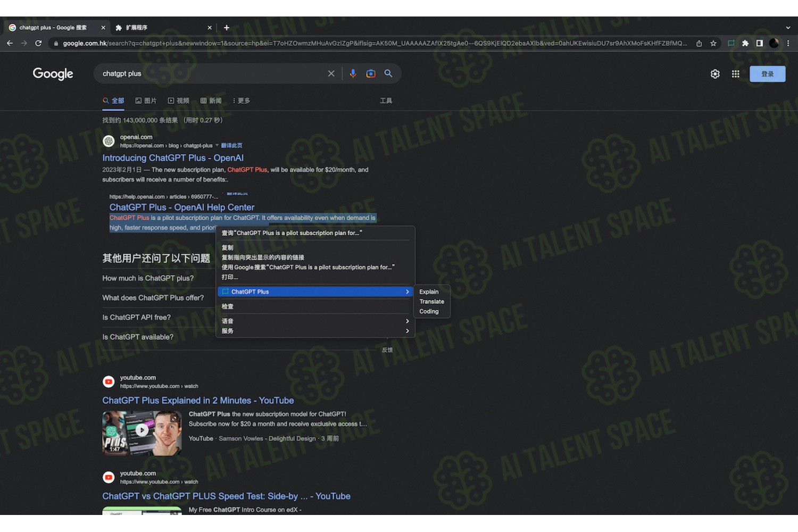This screenshot has height=532, width=798.
Task: Click the openai.com site favicon
Action: click(x=109, y=141)
